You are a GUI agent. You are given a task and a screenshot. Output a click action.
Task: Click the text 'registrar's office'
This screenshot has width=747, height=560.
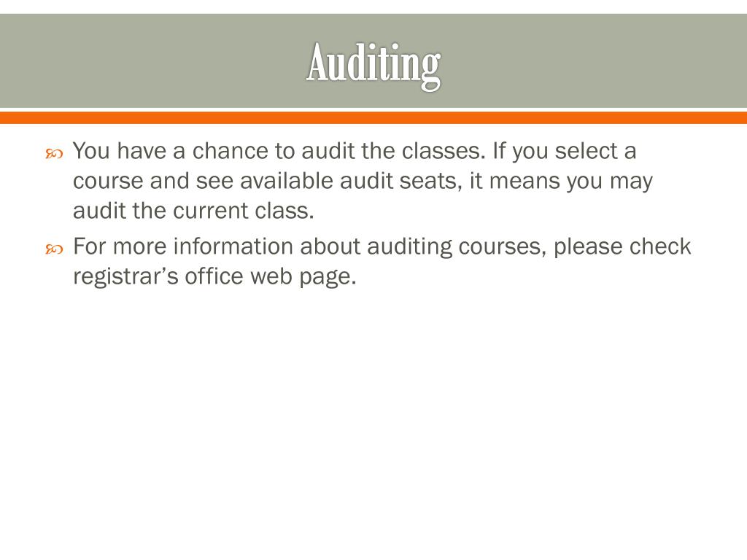[x=158, y=278]
